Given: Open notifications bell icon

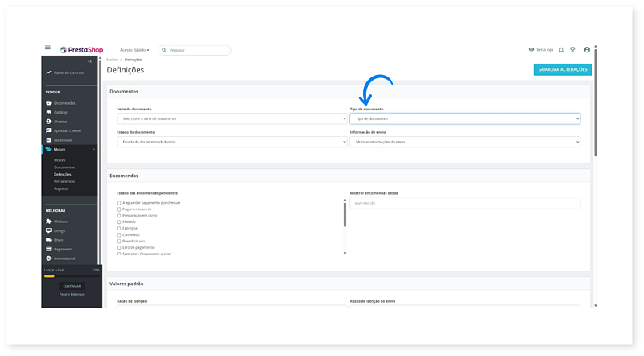Looking at the screenshot, I should click(x=561, y=50).
